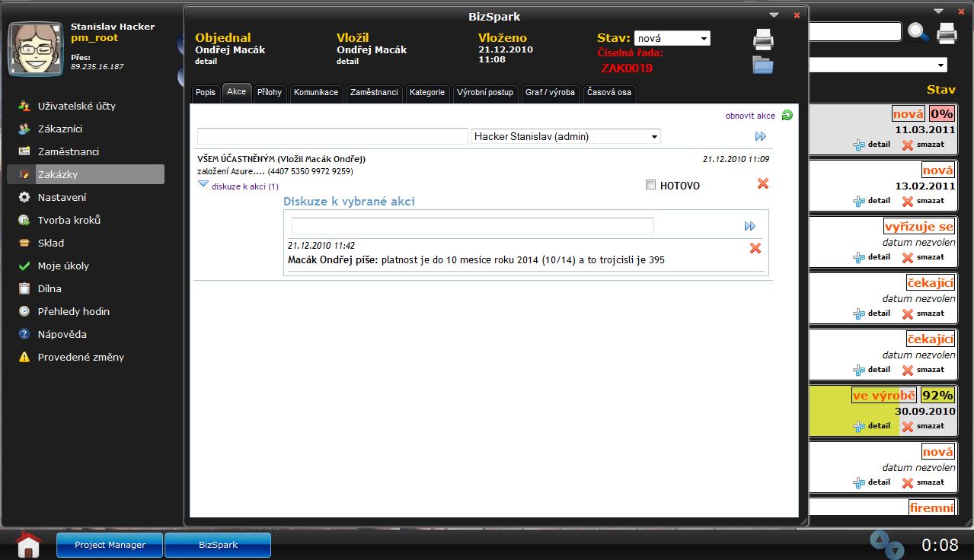Click detail under Objednal Ondřej Macák
The image size is (974, 560).
[x=206, y=61]
